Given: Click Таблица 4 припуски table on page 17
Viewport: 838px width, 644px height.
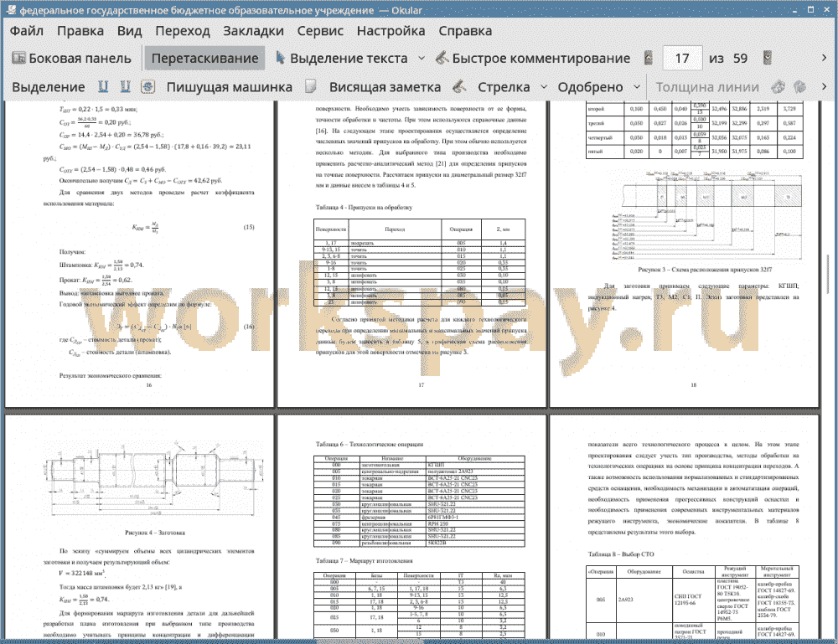Looking at the screenshot, I should point(420,262).
